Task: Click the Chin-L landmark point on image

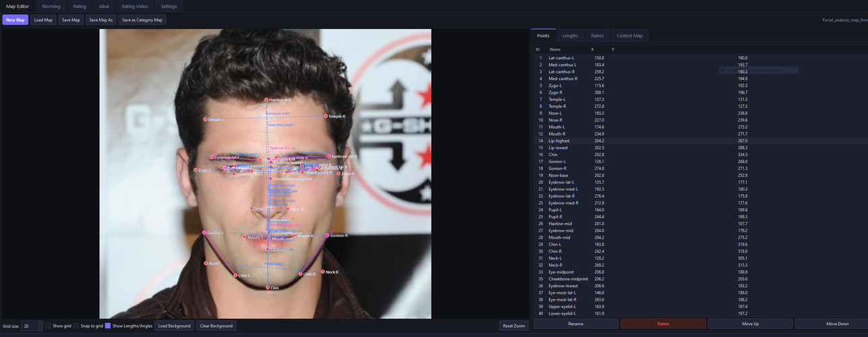Action: [x=235, y=276]
